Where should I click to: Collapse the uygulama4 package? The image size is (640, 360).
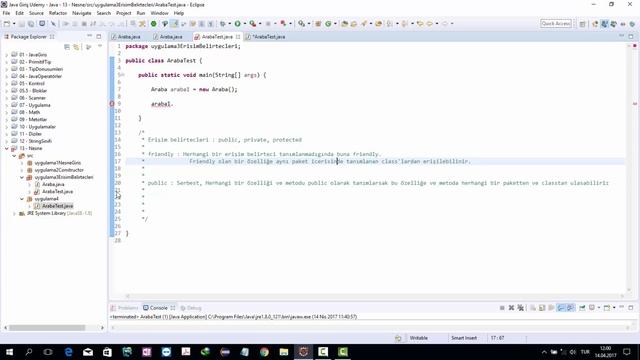[x=22, y=199]
